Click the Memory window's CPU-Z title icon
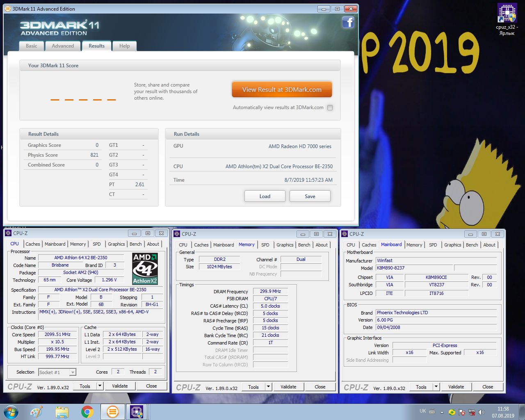 (177, 234)
